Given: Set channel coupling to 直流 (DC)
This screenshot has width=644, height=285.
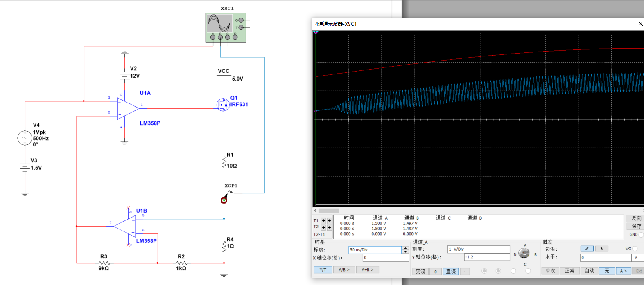Looking at the screenshot, I should pyautogui.click(x=451, y=272).
